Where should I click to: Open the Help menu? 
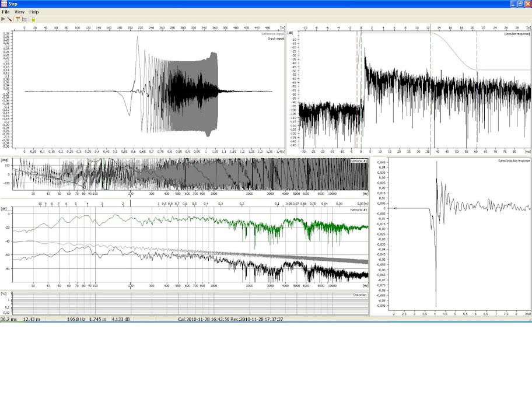tap(34, 12)
